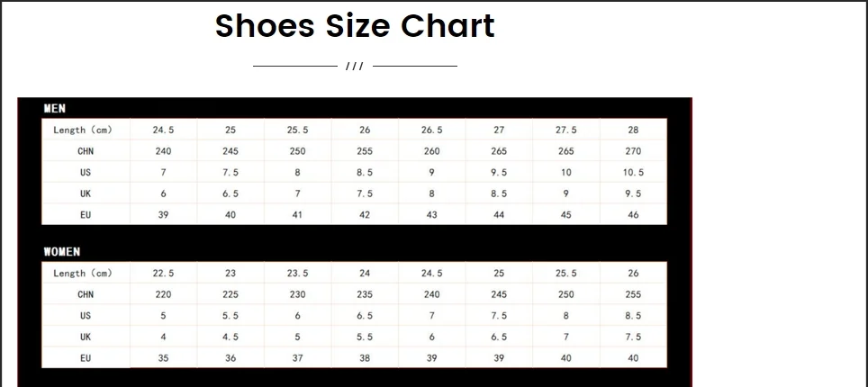Select men's UK row 9.5 cell
868x387 pixels.
tap(633, 193)
